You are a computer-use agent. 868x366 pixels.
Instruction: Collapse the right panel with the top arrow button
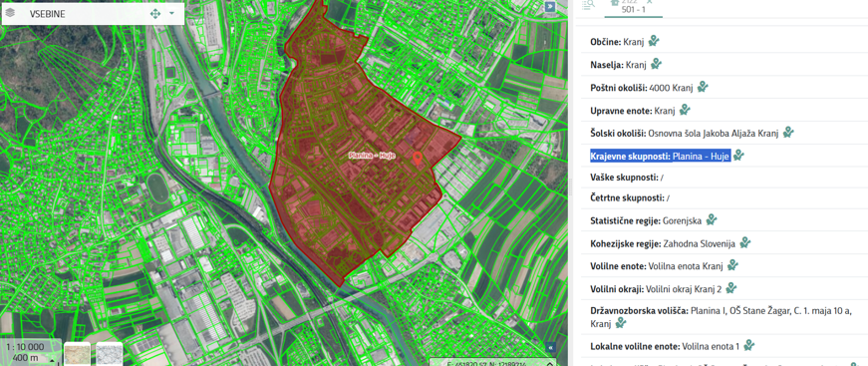click(550, 6)
